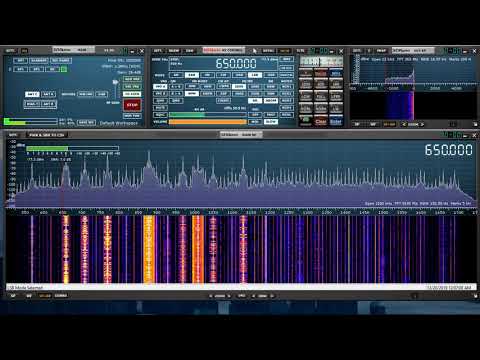Select the ANT B antenna button

click(49, 104)
